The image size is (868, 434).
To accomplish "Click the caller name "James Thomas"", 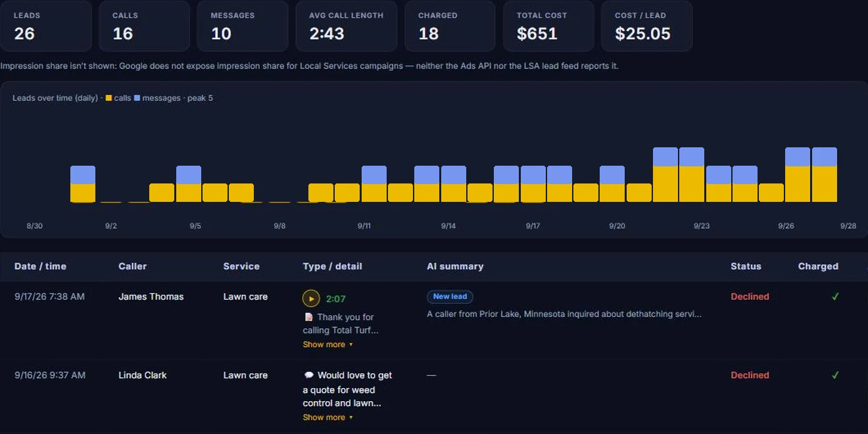I will [x=151, y=297].
